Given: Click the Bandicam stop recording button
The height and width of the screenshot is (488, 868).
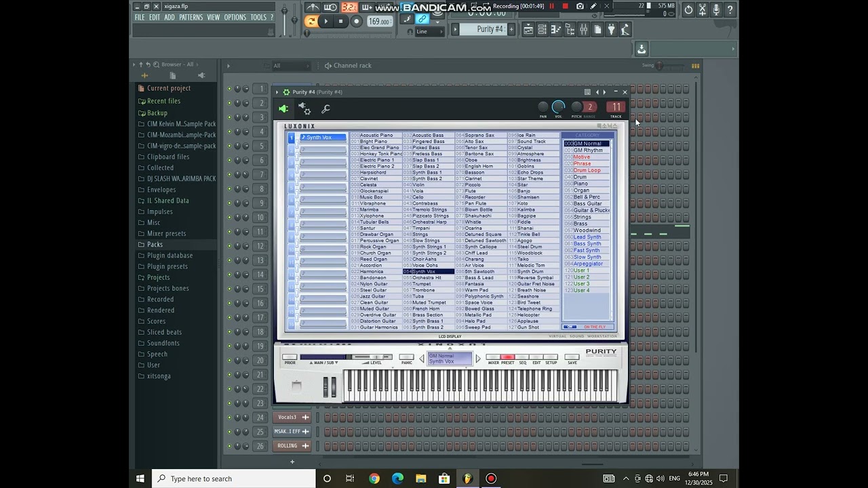Looking at the screenshot, I should point(566,6).
